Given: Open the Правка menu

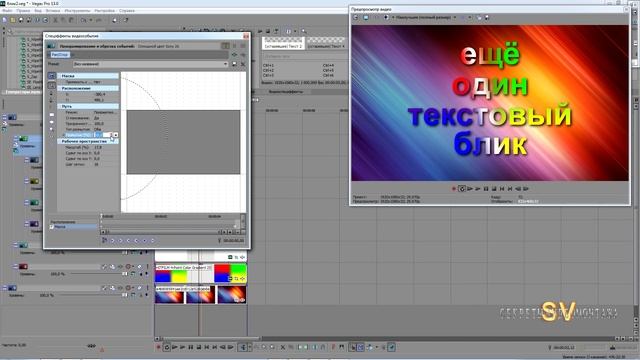Looking at the screenshot, I should tap(23, 11).
